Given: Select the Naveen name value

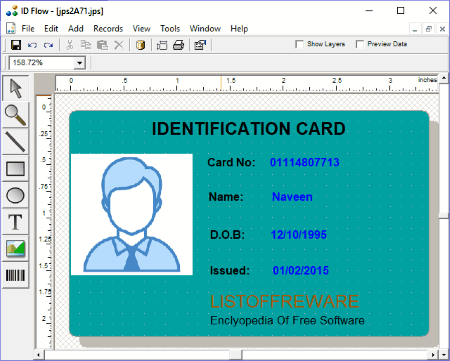Looking at the screenshot, I should [x=292, y=197].
